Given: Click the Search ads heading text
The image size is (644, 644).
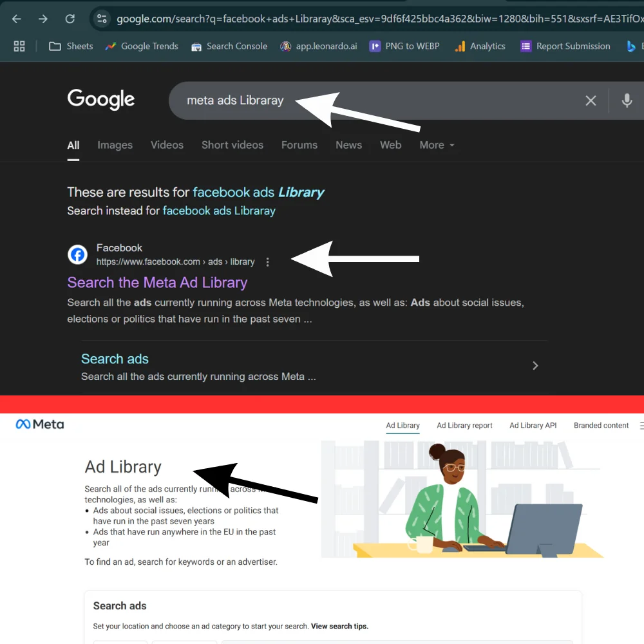Looking at the screenshot, I should pos(120,606).
